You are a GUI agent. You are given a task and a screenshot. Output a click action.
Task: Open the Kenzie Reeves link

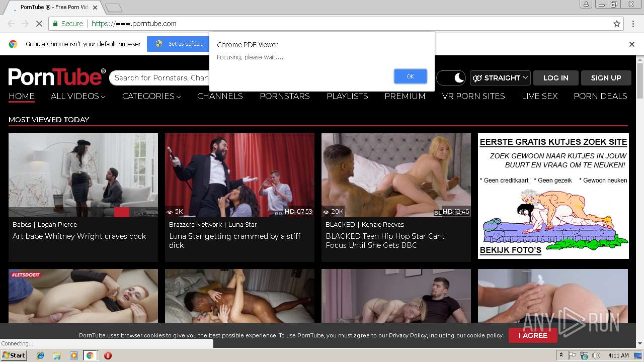382,225
